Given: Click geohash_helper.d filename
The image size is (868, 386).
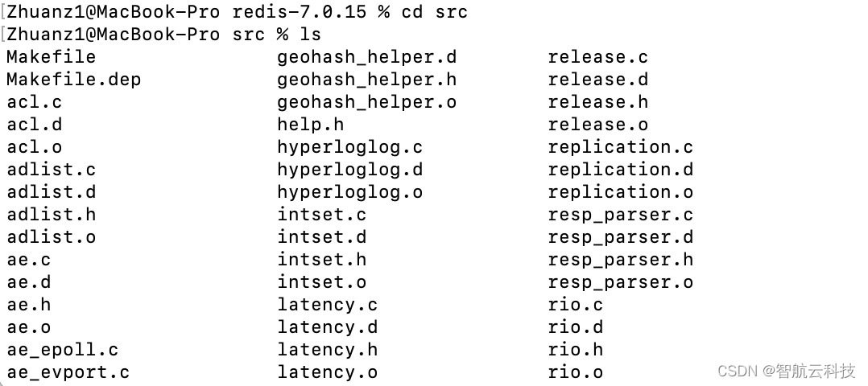Looking at the screenshot, I should (367, 57).
